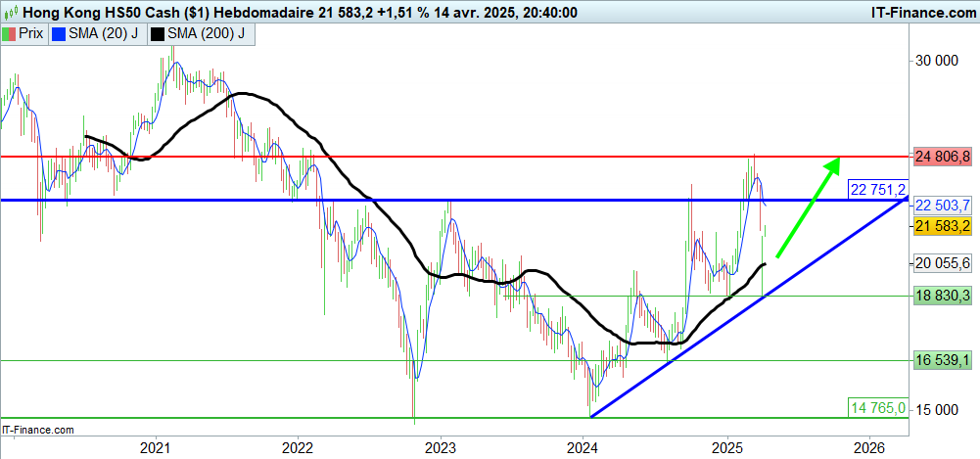Select the 2025 label on time axis
This screenshot has height=459, width=980.
pyautogui.click(x=726, y=446)
